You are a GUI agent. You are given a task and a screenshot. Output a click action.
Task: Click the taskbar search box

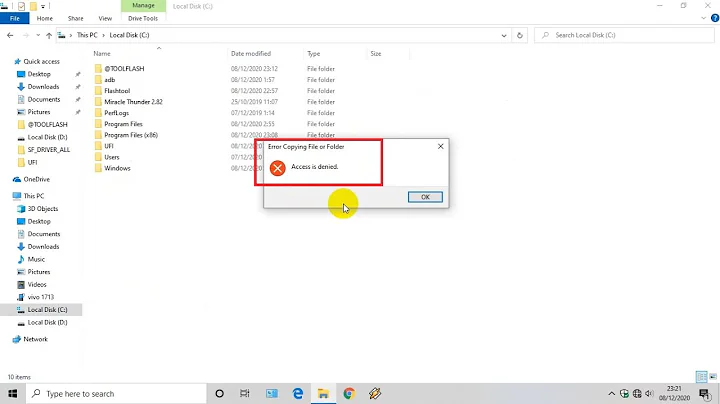click(116, 394)
